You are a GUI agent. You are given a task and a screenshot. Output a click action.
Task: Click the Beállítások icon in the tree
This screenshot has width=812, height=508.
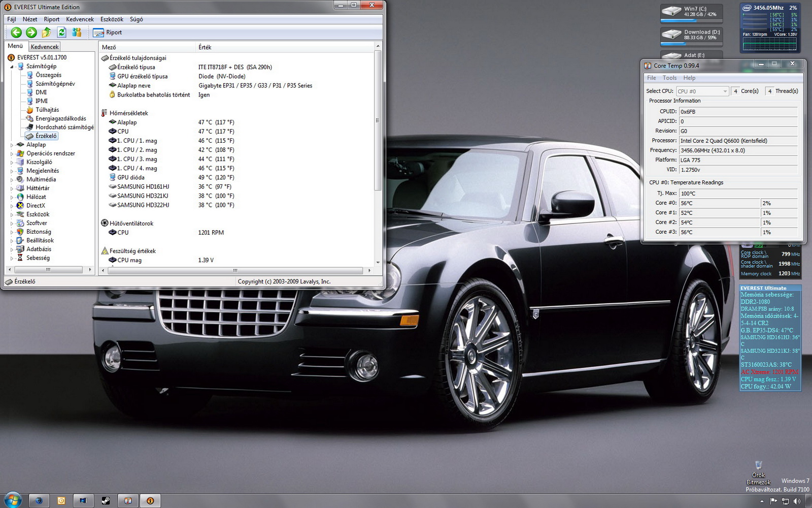[x=20, y=240]
